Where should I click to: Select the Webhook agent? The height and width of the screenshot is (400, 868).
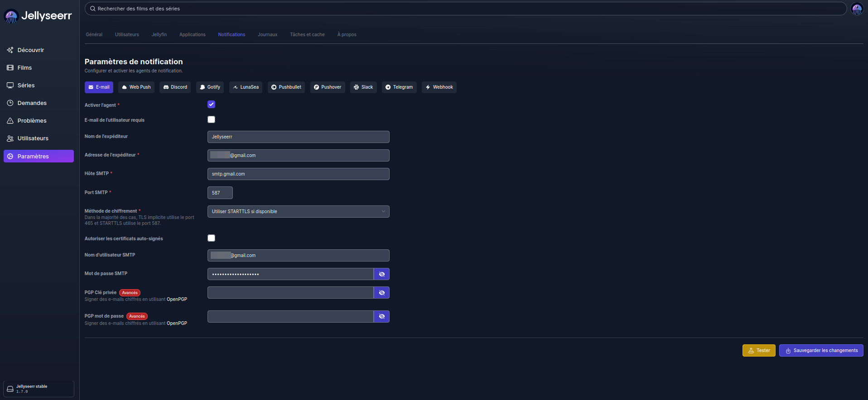point(439,87)
